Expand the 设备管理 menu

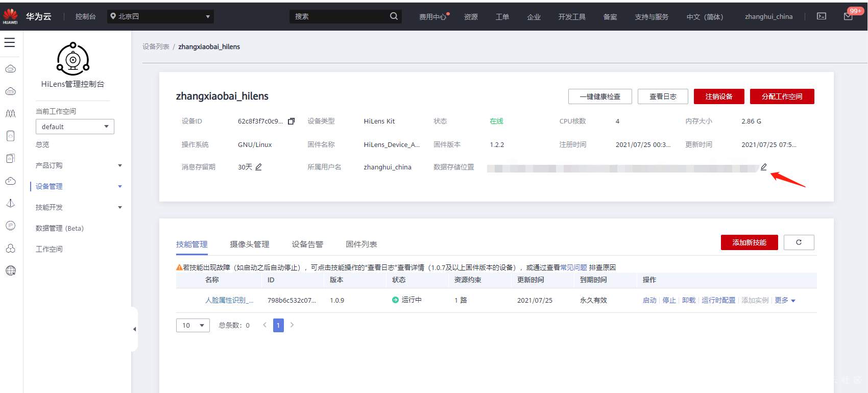coord(79,186)
